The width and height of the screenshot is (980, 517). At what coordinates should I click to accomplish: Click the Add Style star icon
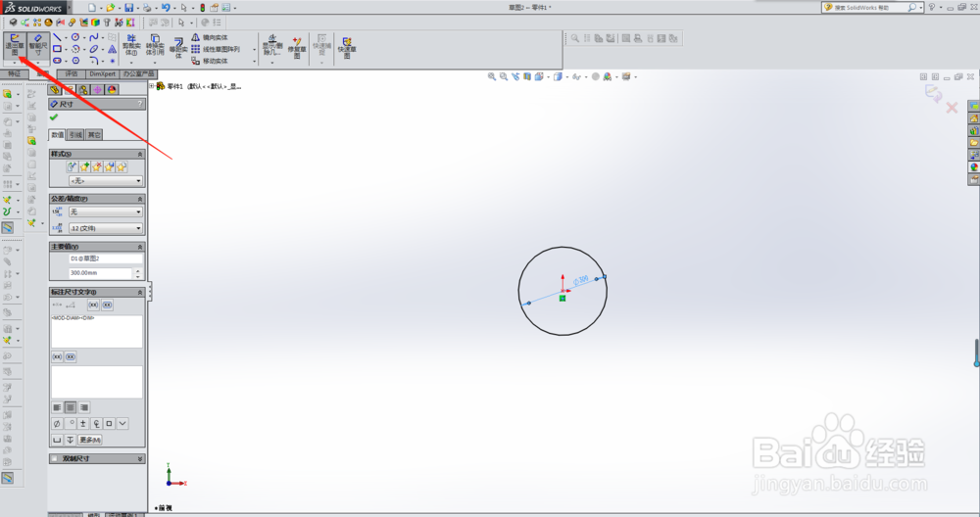84,166
